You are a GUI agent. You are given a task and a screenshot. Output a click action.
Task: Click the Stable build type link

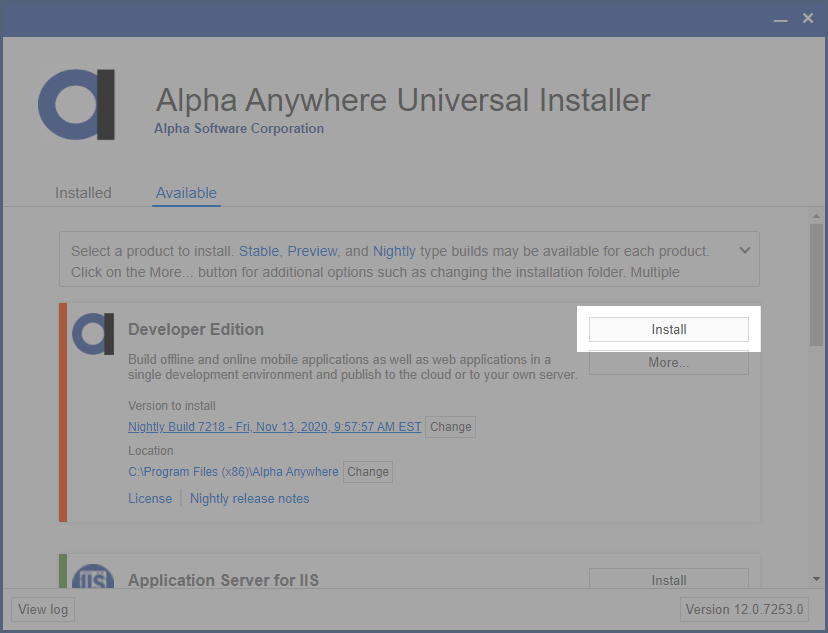[259, 251]
